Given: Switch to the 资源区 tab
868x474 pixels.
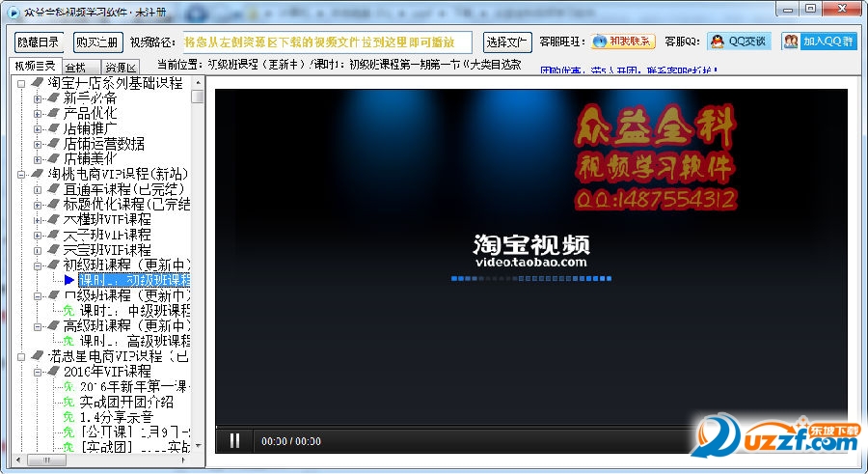Looking at the screenshot, I should [x=121, y=67].
